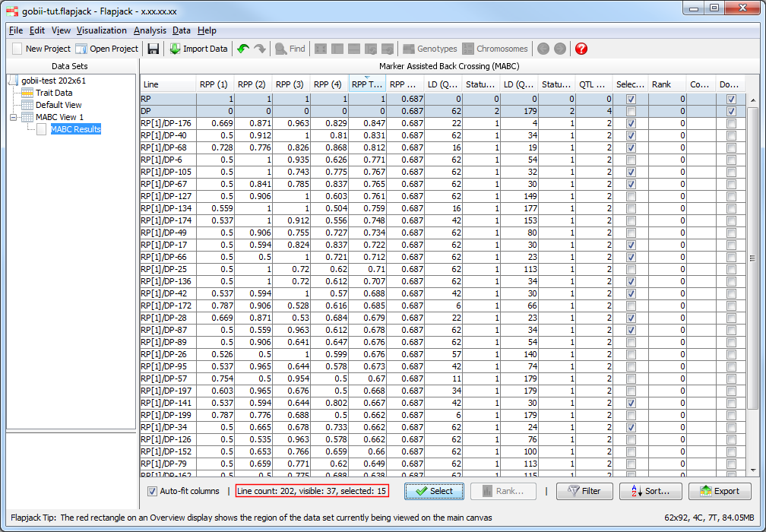Toggle Selected checkbox for the DP row
Image resolution: width=766 pixels, height=532 pixels.
coord(631,112)
